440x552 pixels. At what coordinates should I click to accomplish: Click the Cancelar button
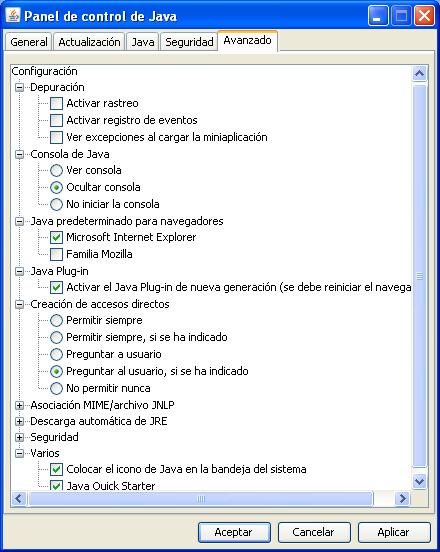[x=314, y=532]
